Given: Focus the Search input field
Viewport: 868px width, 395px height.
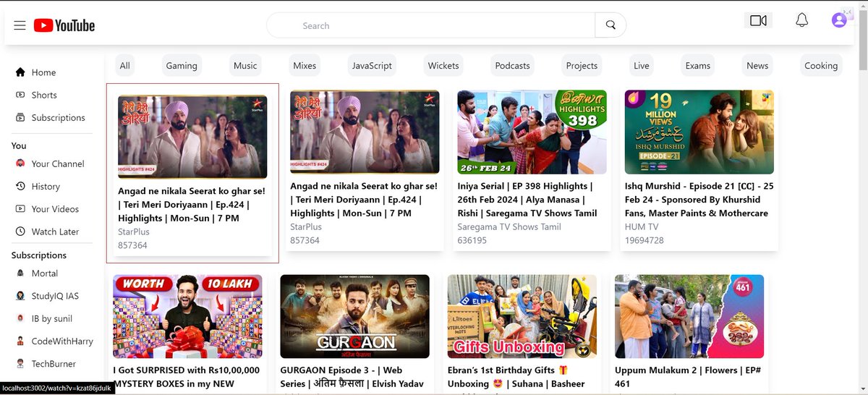Looking at the screenshot, I should pos(431,25).
